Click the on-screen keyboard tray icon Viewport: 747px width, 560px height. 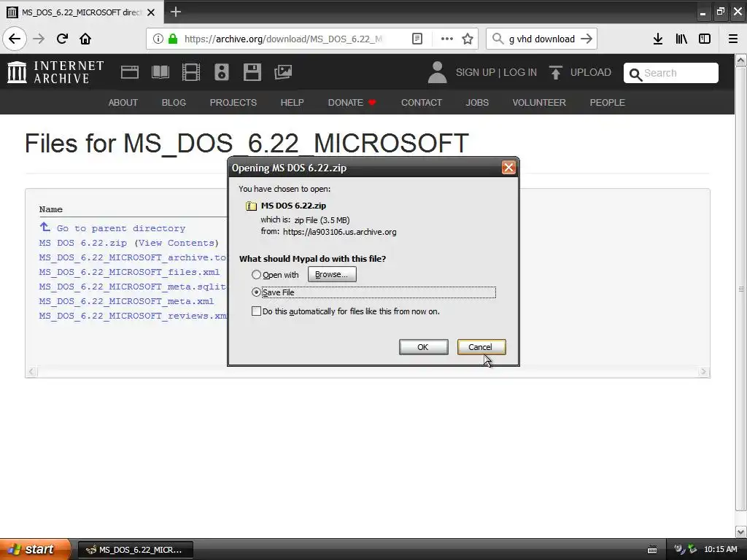[x=652, y=550]
